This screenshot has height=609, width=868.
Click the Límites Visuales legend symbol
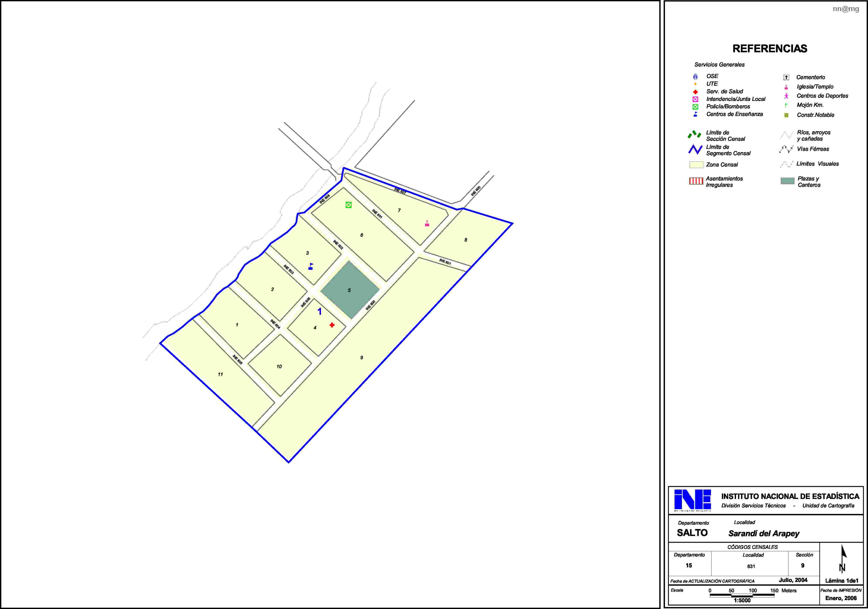(787, 164)
